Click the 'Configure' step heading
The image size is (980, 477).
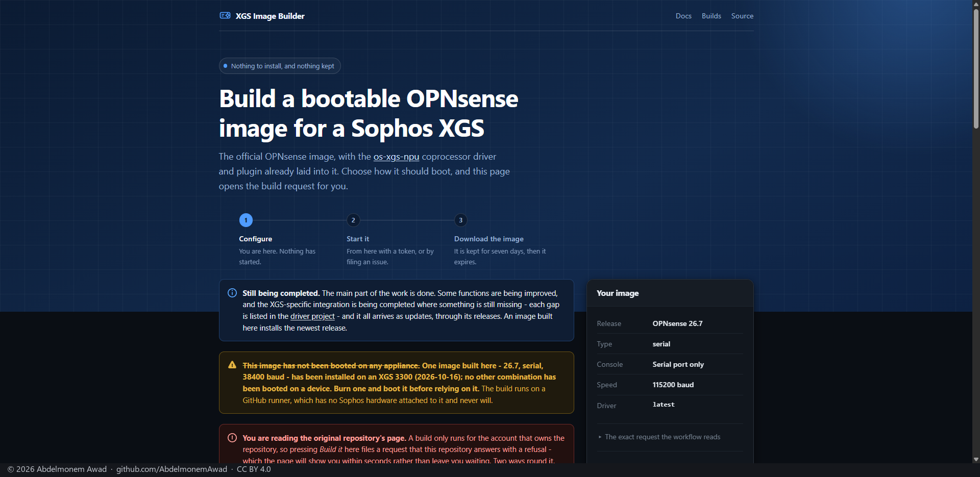[x=256, y=239]
